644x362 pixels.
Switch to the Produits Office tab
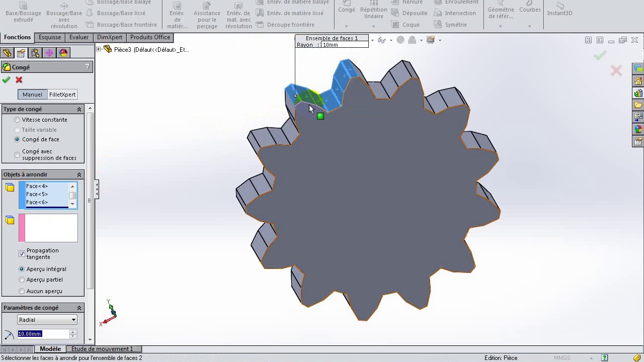coord(150,37)
